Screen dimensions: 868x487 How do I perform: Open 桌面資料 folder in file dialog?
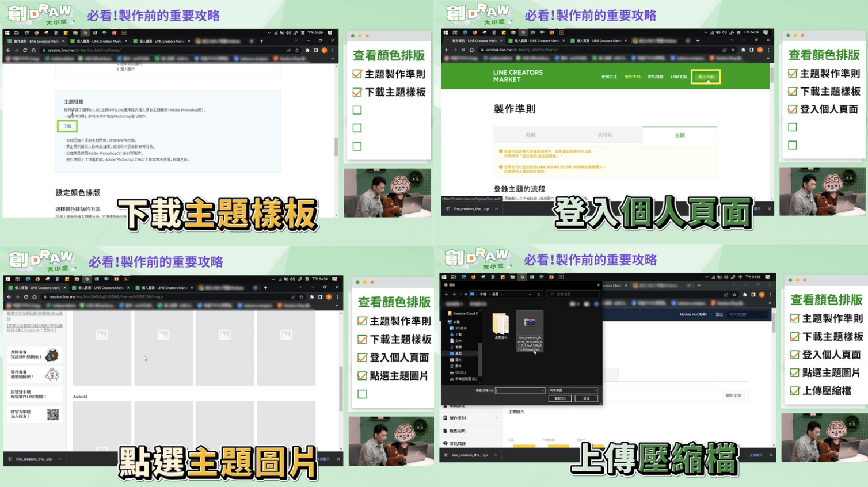(x=500, y=326)
